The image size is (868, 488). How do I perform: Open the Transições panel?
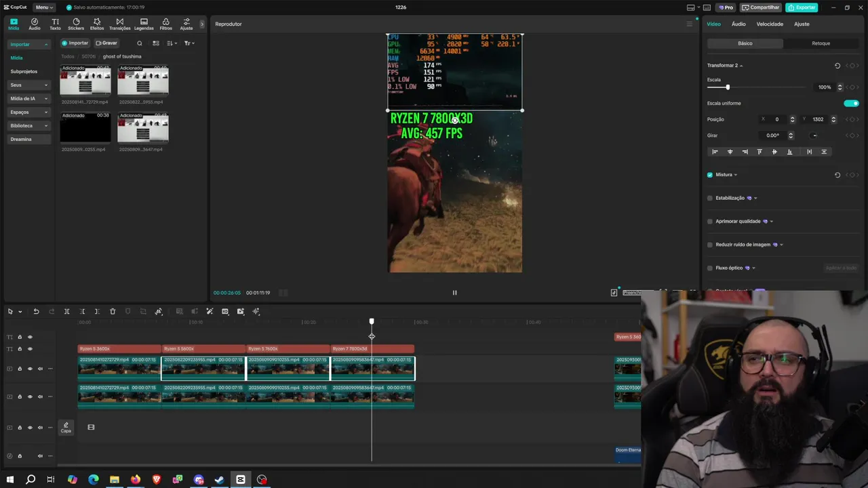click(x=120, y=24)
